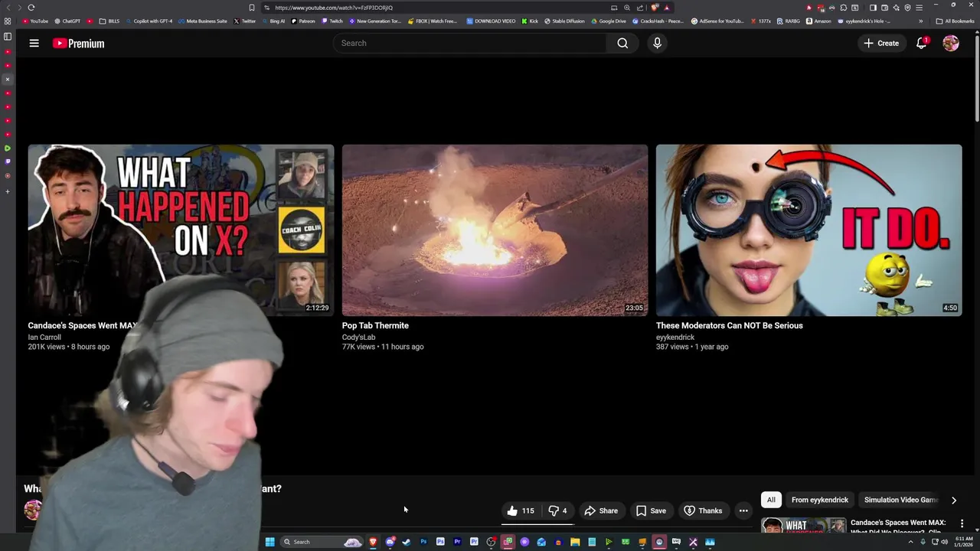
Task: Open the BILLS bookmark folder
Action: click(109, 21)
